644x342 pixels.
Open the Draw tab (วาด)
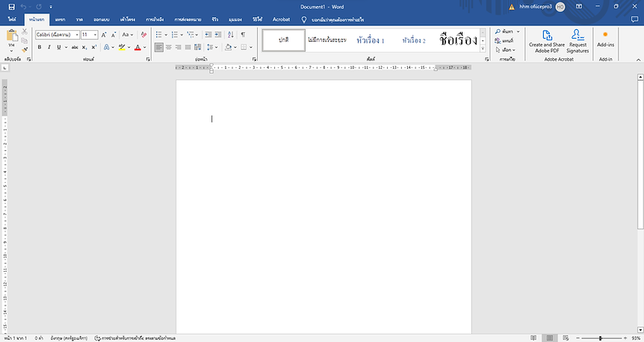tap(79, 19)
